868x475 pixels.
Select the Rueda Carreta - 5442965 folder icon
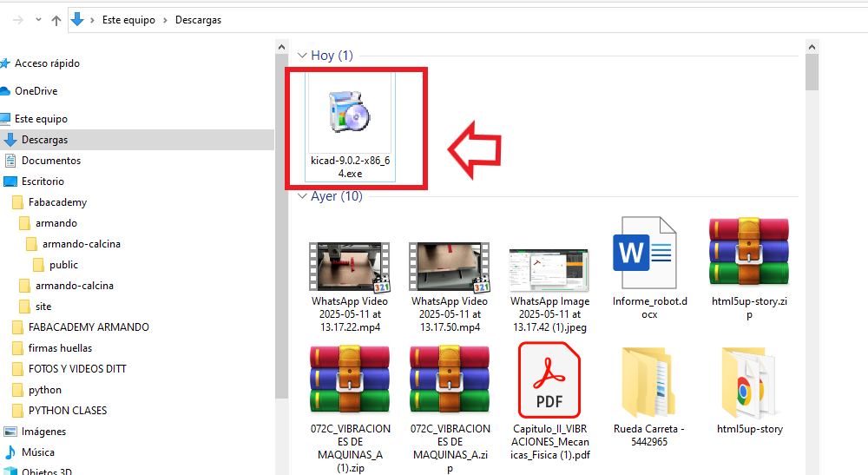click(x=648, y=382)
